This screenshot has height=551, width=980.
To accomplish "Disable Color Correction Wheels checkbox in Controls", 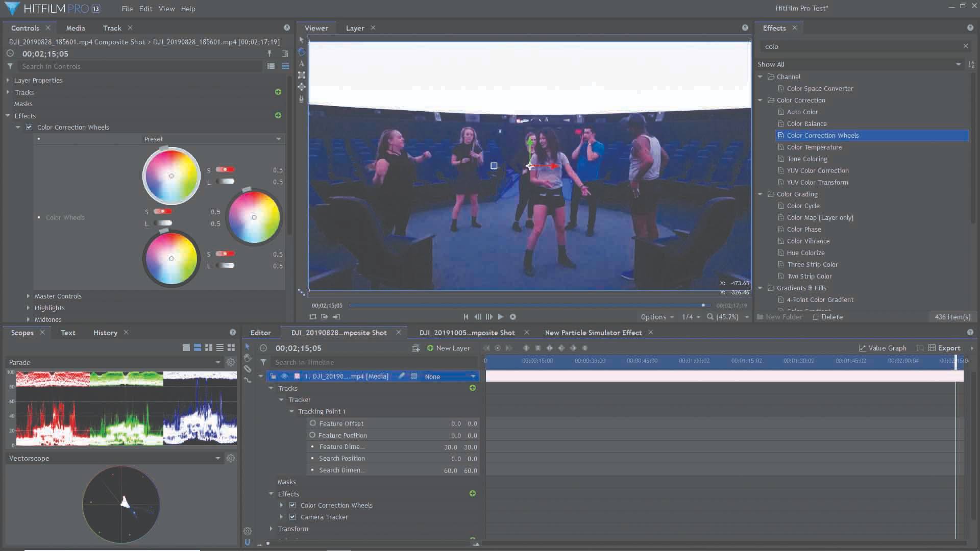I will click(29, 127).
